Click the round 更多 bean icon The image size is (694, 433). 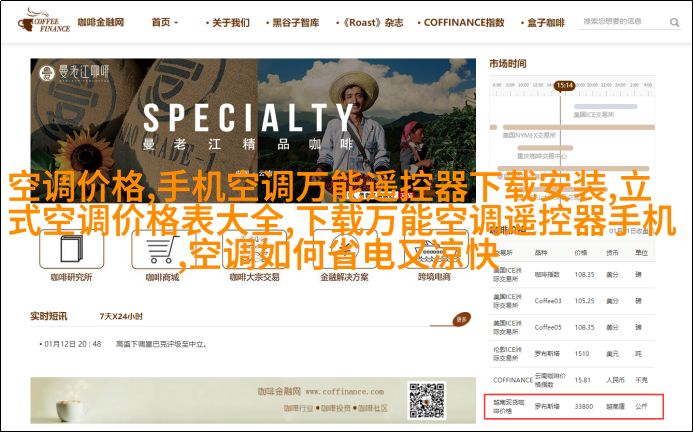(x=461, y=319)
